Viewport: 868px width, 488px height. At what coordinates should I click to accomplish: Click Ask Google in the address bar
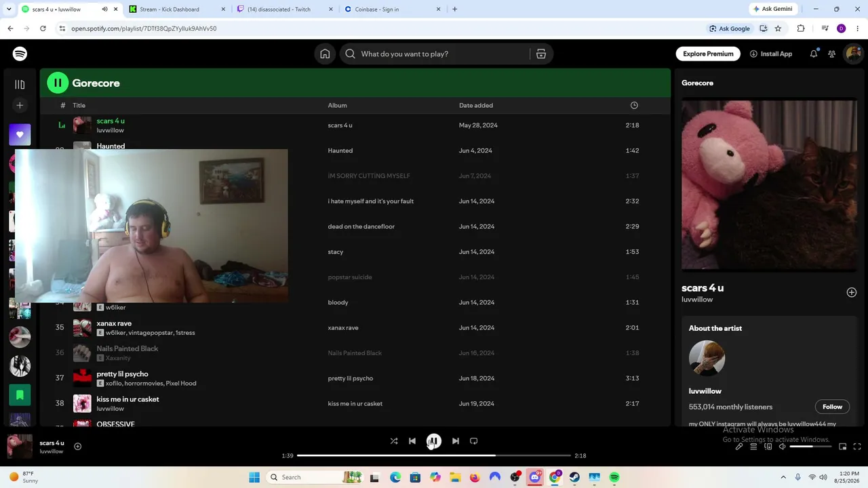coord(730,28)
